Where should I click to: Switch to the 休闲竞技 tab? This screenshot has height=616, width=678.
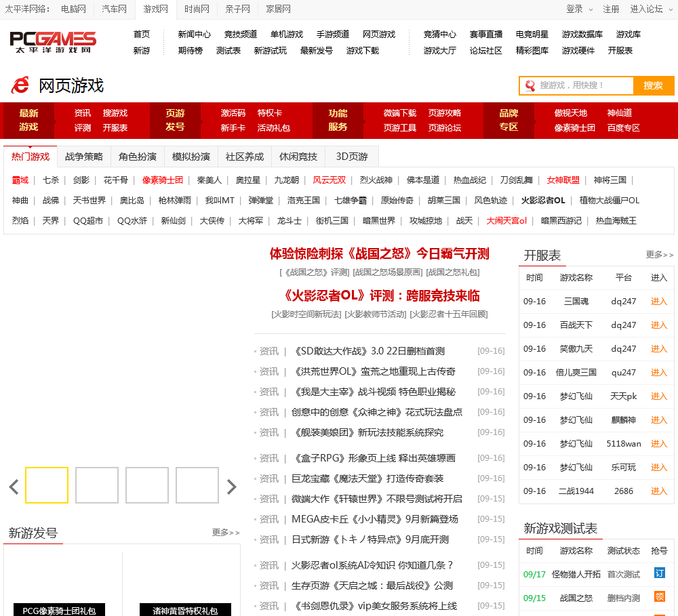[x=298, y=157]
